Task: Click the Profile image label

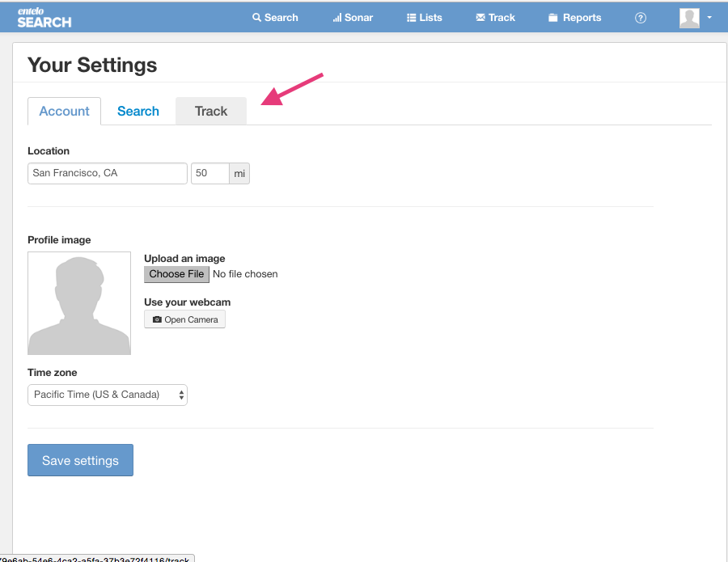Action: point(59,240)
